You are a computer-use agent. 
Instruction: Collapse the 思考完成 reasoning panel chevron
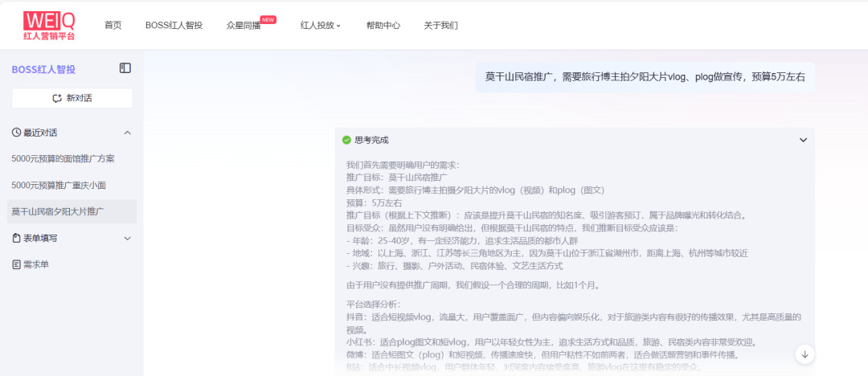pyautogui.click(x=803, y=140)
